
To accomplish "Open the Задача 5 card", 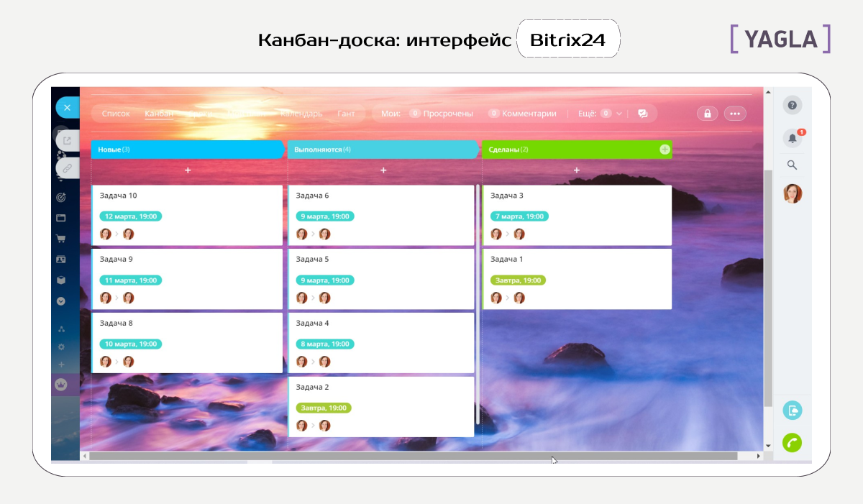I will coord(381,279).
